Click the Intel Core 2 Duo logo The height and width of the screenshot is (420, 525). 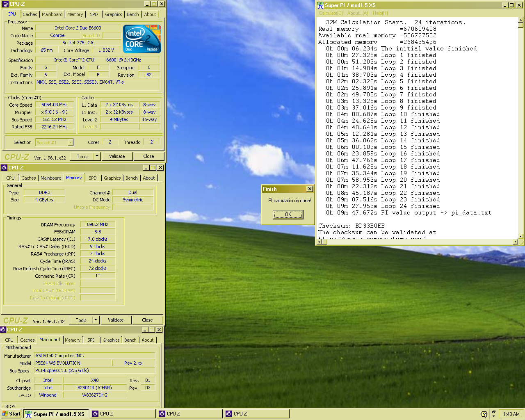click(x=142, y=39)
